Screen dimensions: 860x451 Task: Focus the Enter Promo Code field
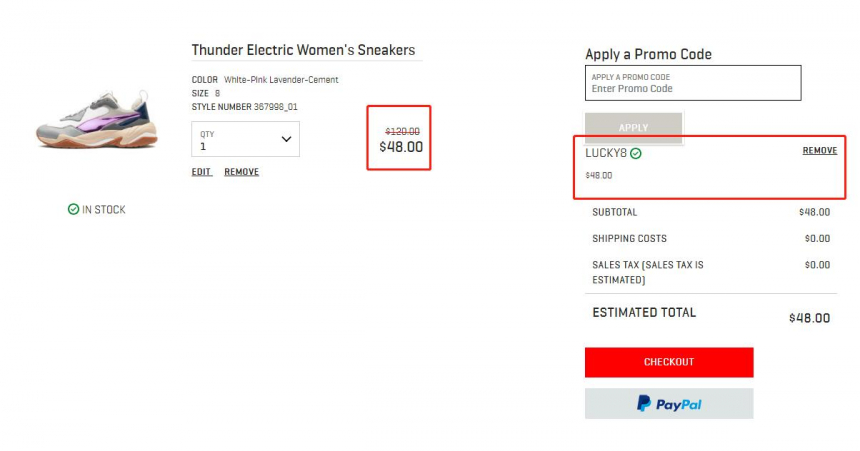coord(693,83)
